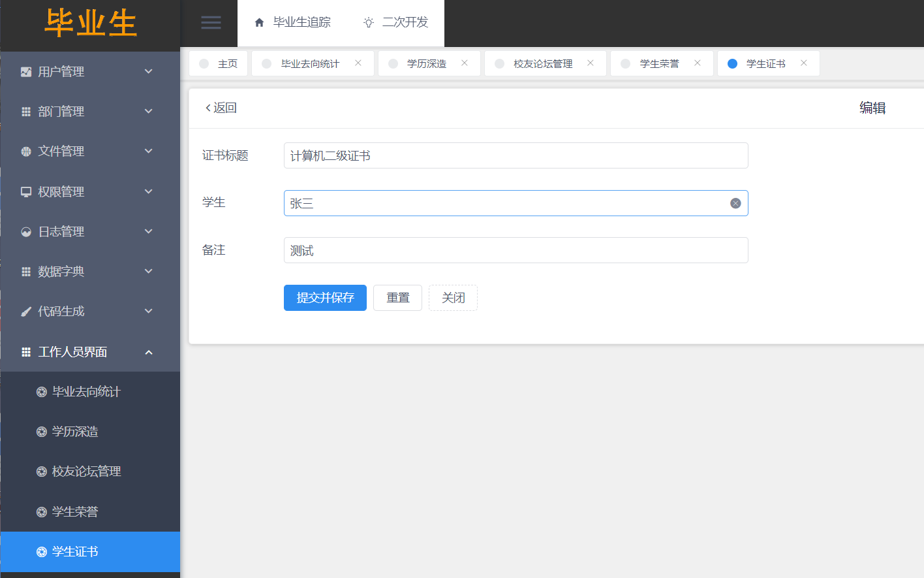924x578 pixels.
Task: Click the 返回 back link
Action: pos(221,108)
